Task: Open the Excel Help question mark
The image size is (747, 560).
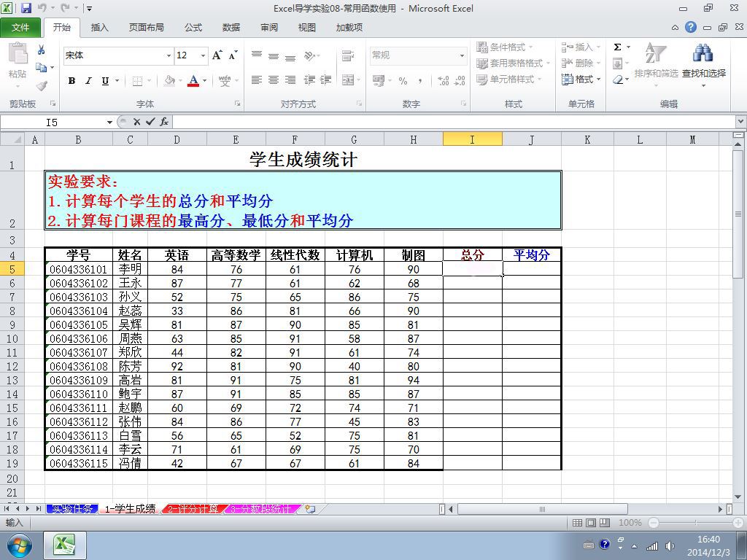Action: (691, 27)
